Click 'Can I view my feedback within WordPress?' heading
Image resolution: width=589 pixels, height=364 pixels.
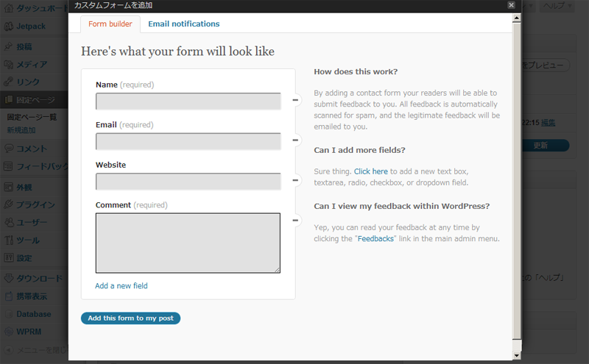coord(402,206)
